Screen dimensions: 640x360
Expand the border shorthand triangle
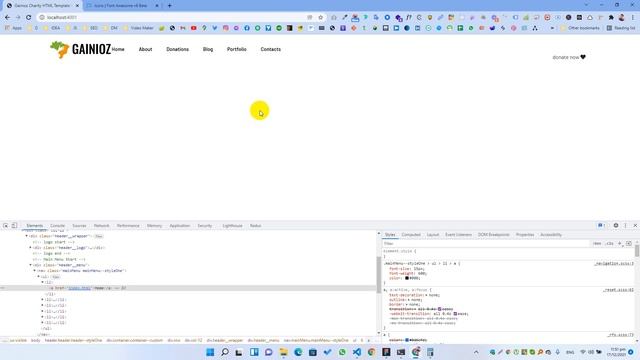(x=407, y=304)
